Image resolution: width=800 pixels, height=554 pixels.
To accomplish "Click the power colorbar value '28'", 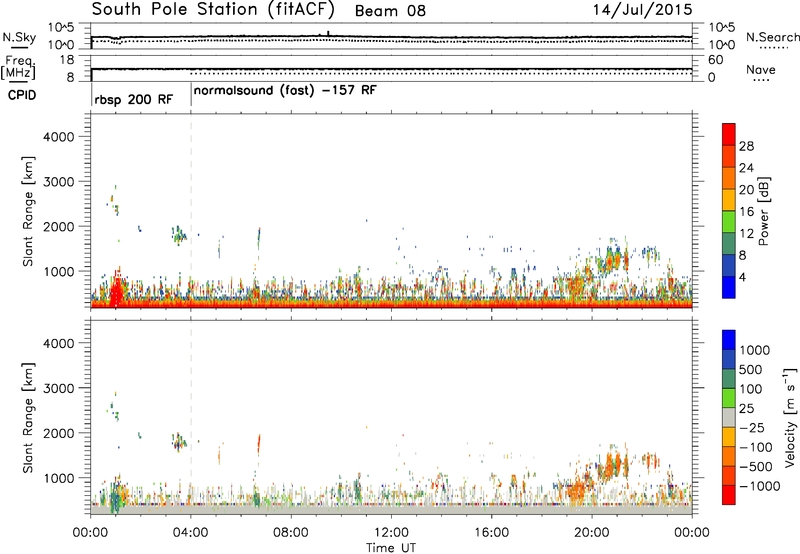I will (746, 146).
